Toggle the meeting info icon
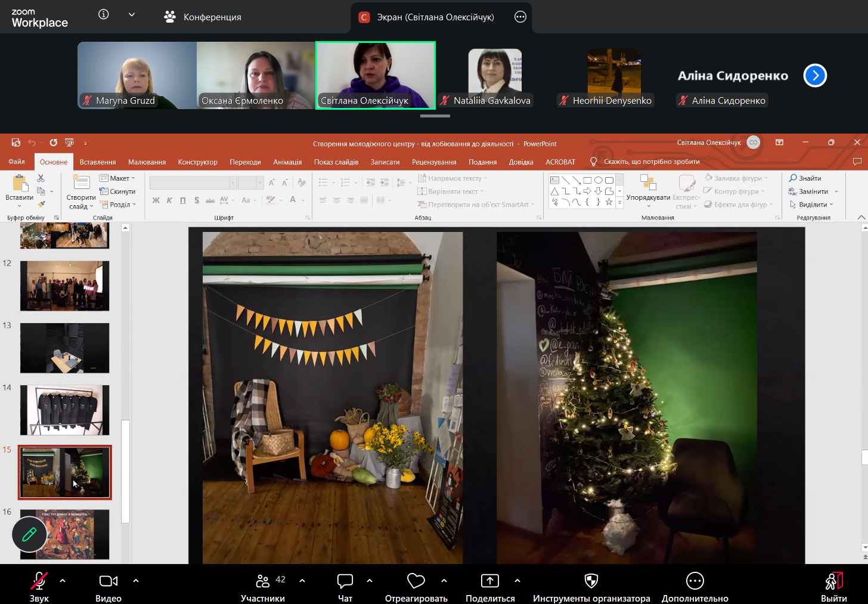 (104, 14)
